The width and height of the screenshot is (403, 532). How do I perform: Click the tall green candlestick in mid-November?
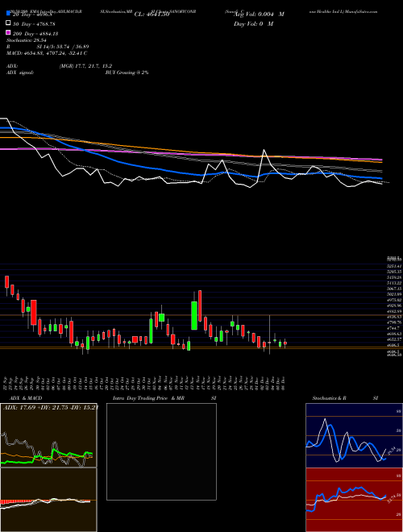coord(194,315)
